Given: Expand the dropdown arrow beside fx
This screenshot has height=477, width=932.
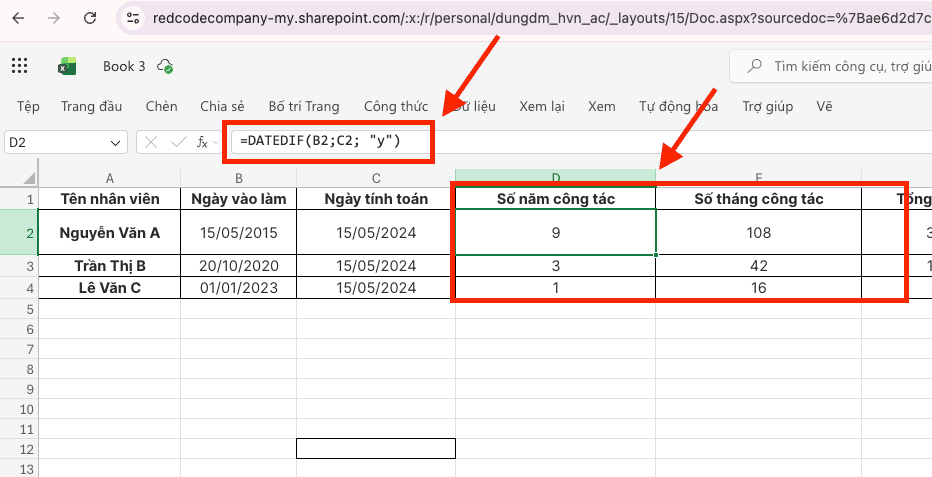Looking at the screenshot, I should pos(215,142).
